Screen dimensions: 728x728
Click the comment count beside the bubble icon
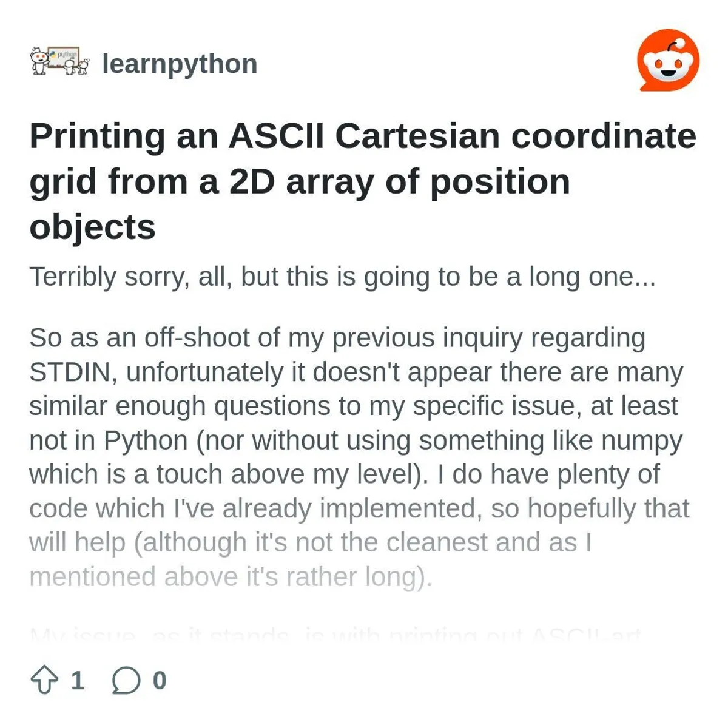(160, 680)
